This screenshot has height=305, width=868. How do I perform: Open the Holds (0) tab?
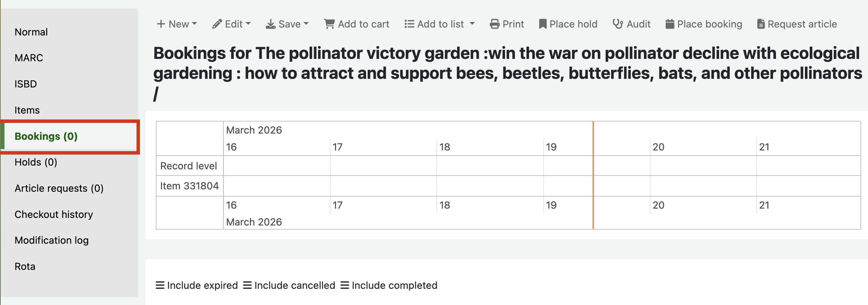[x=36, y=162]
